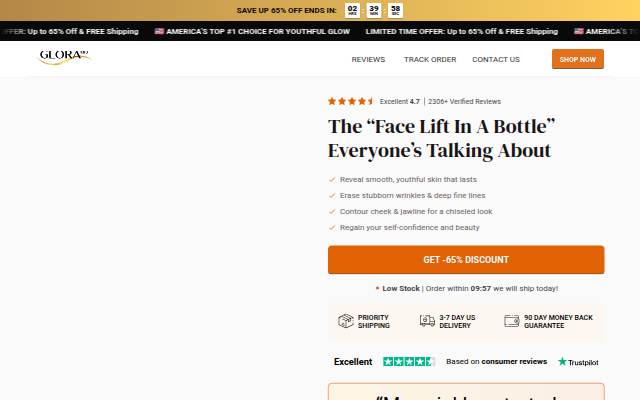Click the '90 DAY MONEY BACK GUARANTEE' label

(x=558, y=322)
